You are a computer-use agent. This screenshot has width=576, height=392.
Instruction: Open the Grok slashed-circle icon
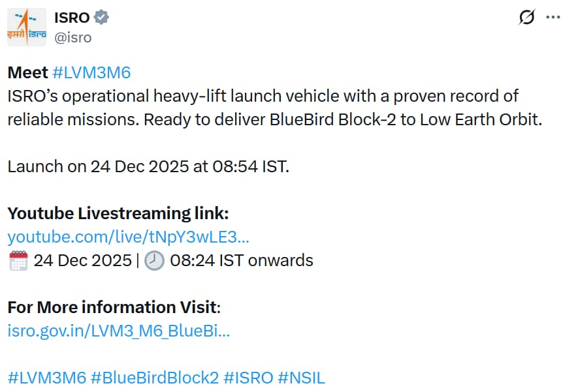(x=526, y=18)
